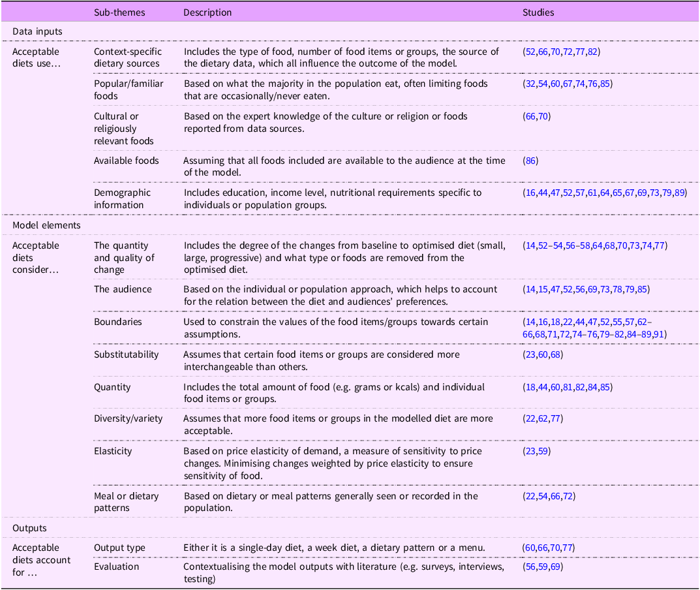Click the 'The audience' sub-theme cell
Image resolution: width=700 pixels, height=590 pixels.
[x=123, y=289]
